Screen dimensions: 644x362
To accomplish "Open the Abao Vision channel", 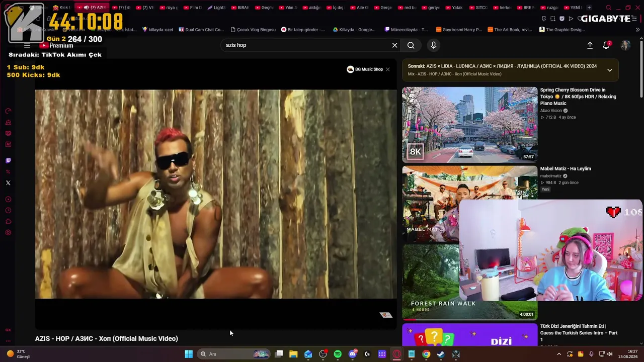I will pos(551,111).
